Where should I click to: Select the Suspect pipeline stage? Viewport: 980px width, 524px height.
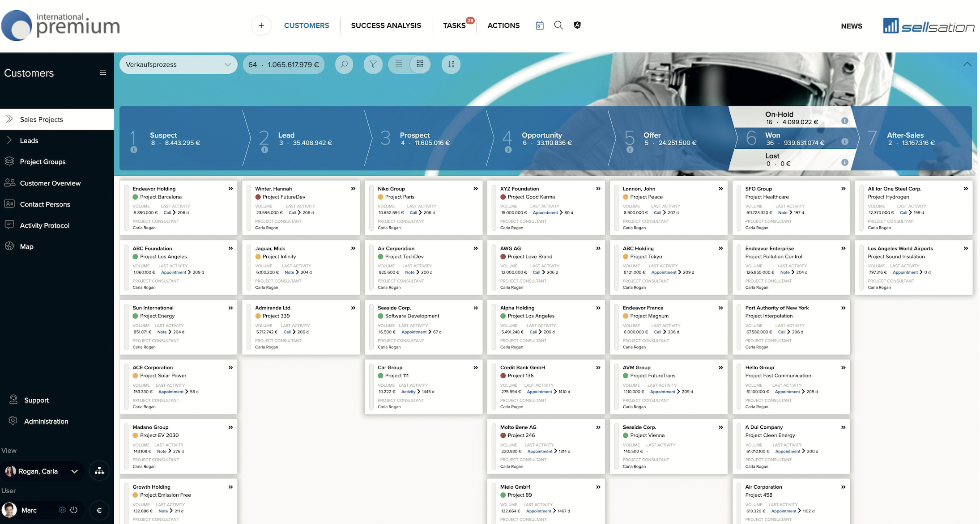coord(181,139)
